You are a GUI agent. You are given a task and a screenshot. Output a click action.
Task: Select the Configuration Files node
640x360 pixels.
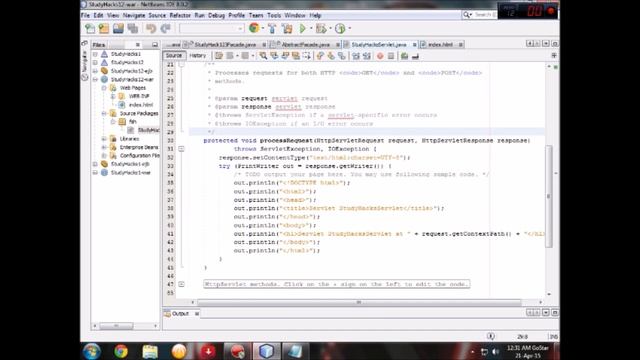click(x=140, y=156)
